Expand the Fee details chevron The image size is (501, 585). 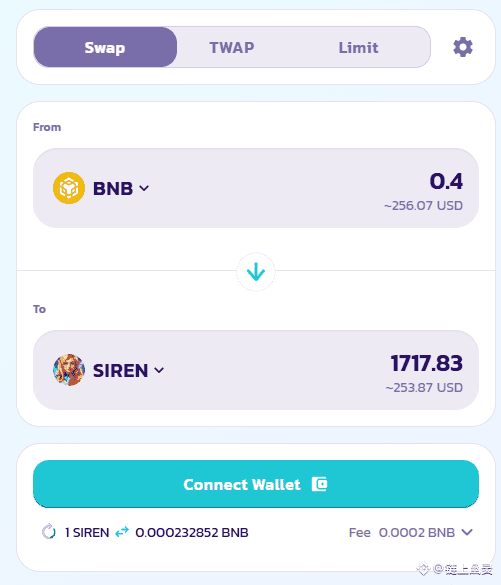point(467,532)
